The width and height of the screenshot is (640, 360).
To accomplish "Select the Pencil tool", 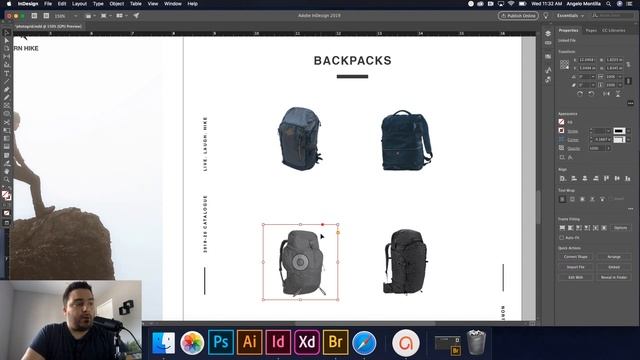I will tap(7, 98).
